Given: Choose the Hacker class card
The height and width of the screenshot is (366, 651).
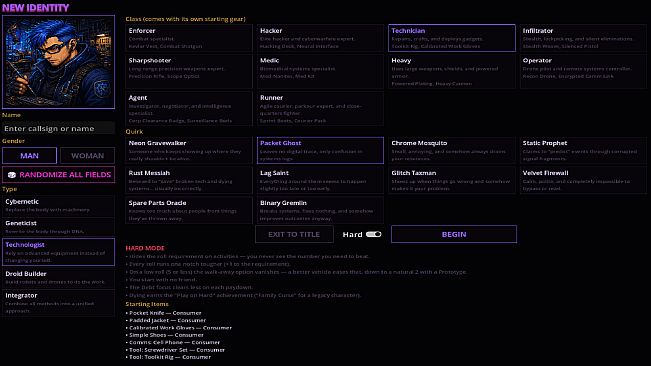Looking at the screenshot, I should point(320,38).
